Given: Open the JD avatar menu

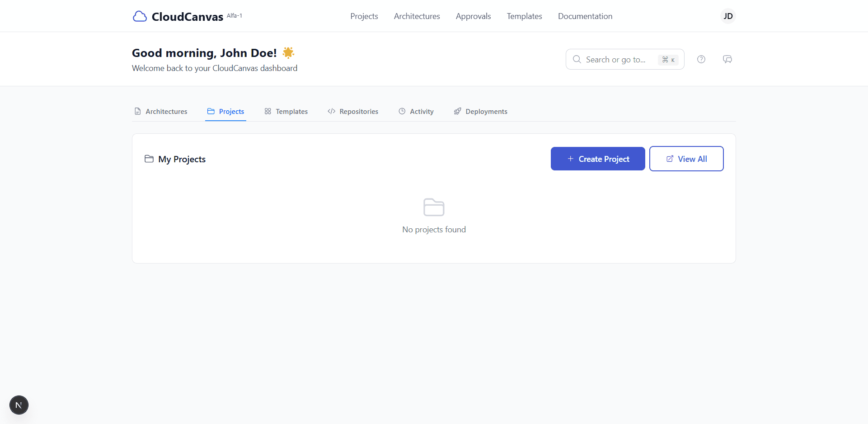Looking at the screenshot, I should coord(728,16).
